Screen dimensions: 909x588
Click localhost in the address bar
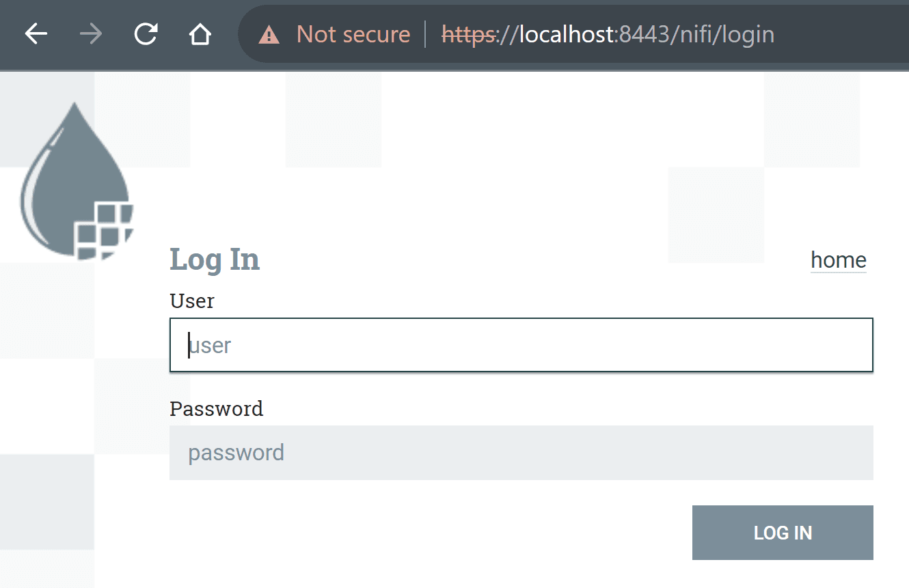coord(565,34)
